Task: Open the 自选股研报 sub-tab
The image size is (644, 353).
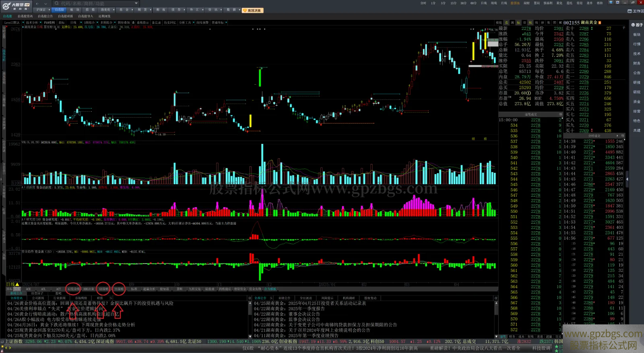Action: coord(65,16)
